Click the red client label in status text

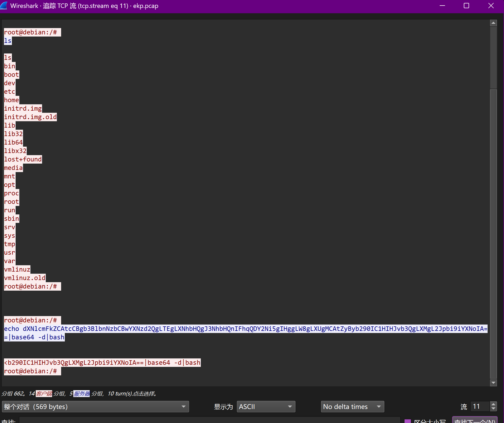44,394
